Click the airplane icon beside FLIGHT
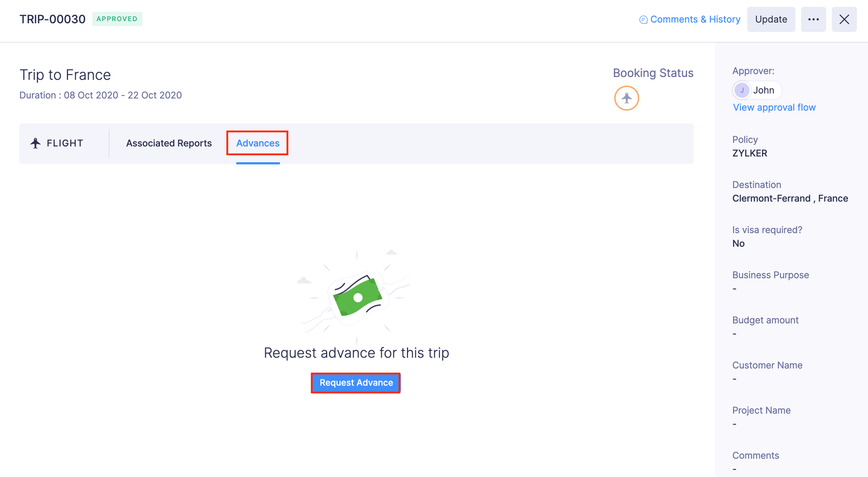The width and height of the screenshot is (868, 477). [35, 143]
